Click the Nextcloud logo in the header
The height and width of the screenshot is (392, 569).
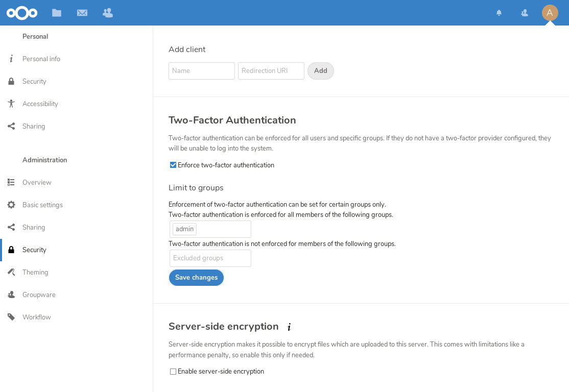click(x=22, y=13)
